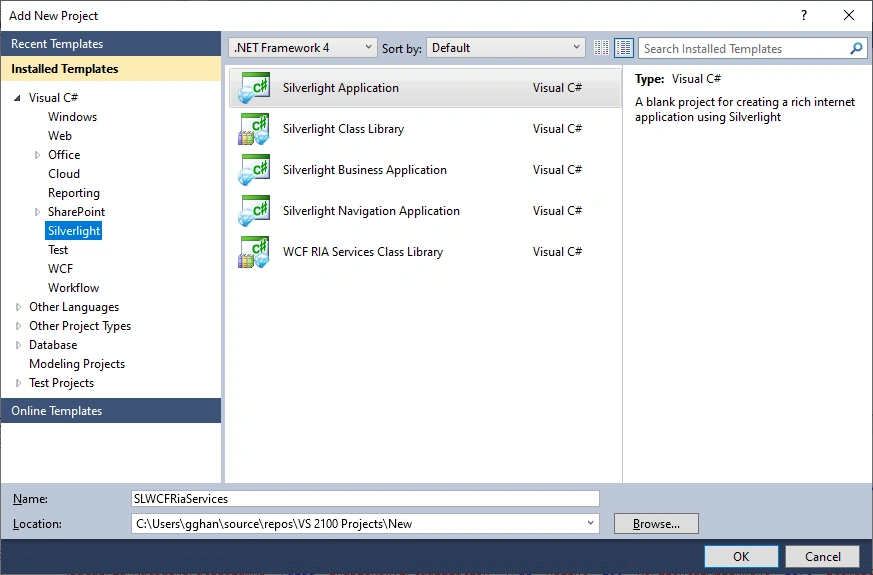Pick the Silverlight Business Application icon
Screen dimensions: 873x575
(254, 170)
